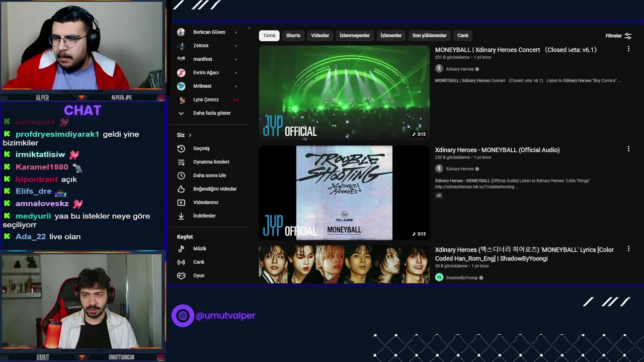Click chat user medyurii

click(x=33, y=216)
